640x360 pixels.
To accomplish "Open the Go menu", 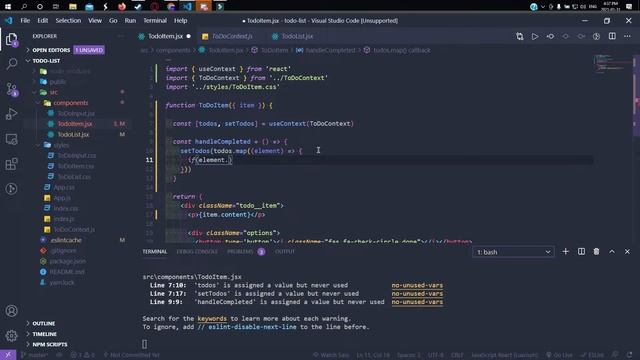I will 113,20.
